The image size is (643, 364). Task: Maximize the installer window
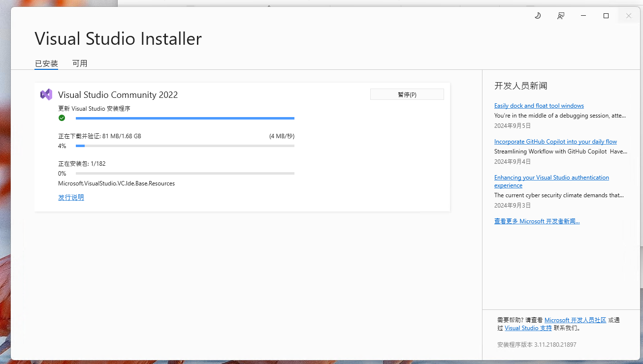pos(606,16)
